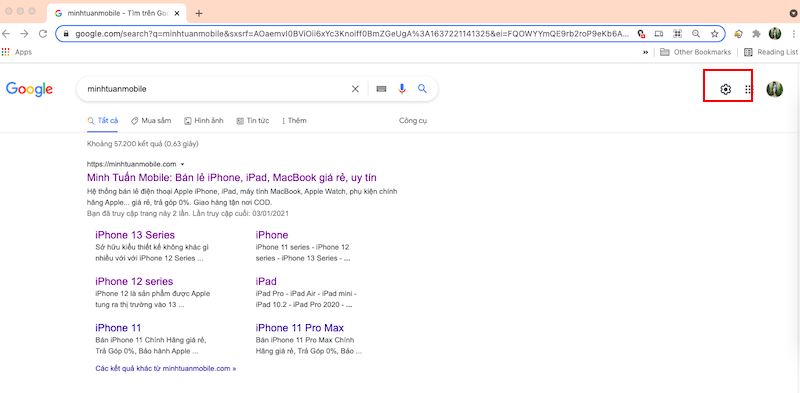Reload the current page
This screenshot has width=800, height=393.
click(43, 34)
